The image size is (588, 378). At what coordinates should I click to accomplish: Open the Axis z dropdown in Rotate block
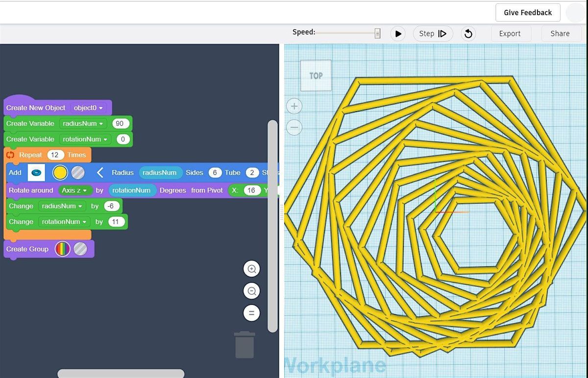click(75, 190)
